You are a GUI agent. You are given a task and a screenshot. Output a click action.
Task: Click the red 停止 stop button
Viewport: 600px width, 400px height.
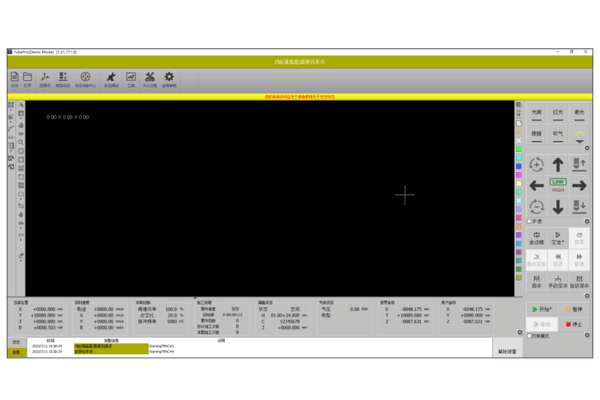click(x=574, y=324)
